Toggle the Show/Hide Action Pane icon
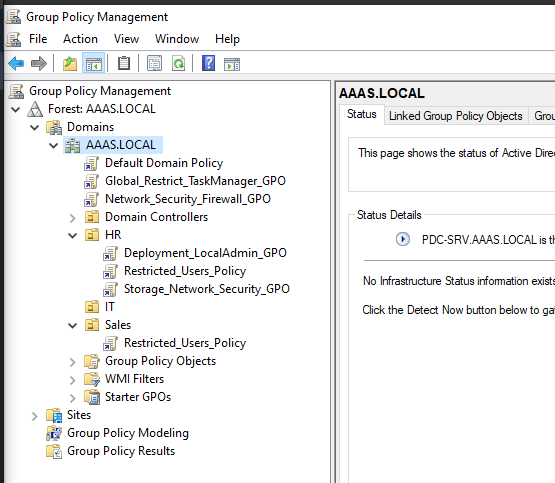The width and height of the screenshot is (555, 483). [232, 64]
